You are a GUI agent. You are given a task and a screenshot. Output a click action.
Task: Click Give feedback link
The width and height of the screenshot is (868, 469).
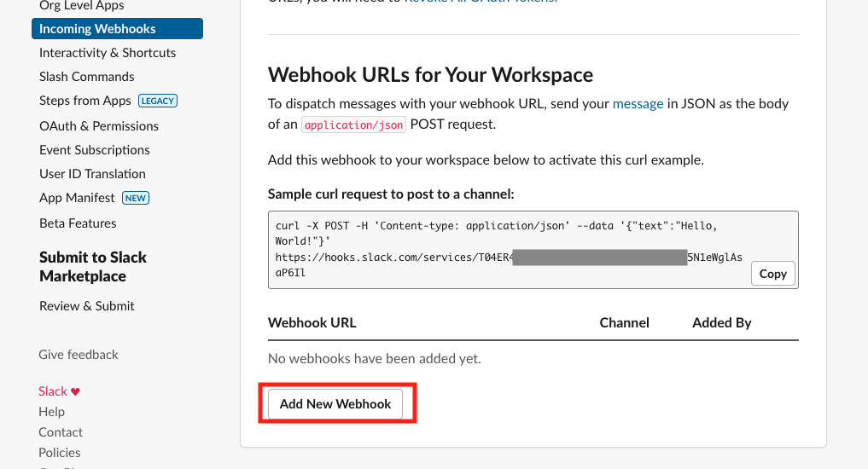[x=79, y=355]
